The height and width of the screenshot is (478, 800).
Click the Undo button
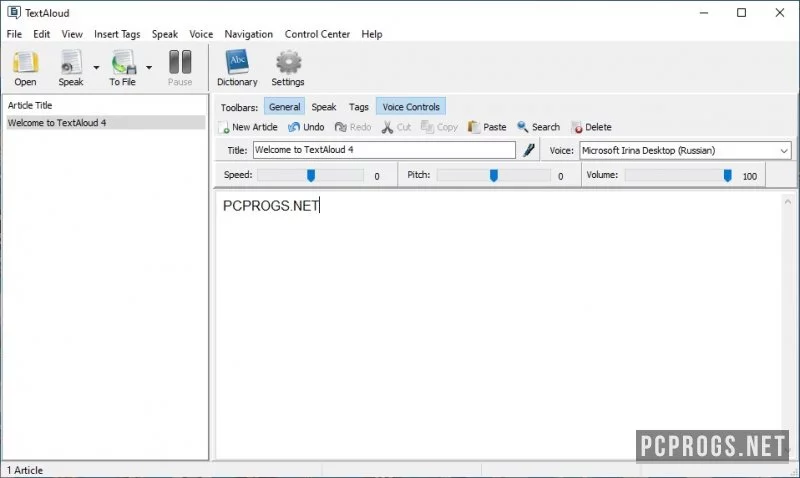[306, 127]
